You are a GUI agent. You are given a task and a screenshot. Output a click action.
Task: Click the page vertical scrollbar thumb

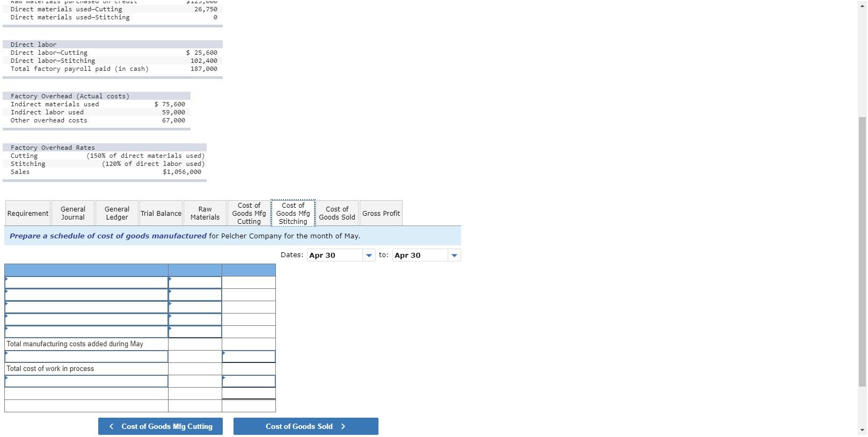[x=862, y=251]
